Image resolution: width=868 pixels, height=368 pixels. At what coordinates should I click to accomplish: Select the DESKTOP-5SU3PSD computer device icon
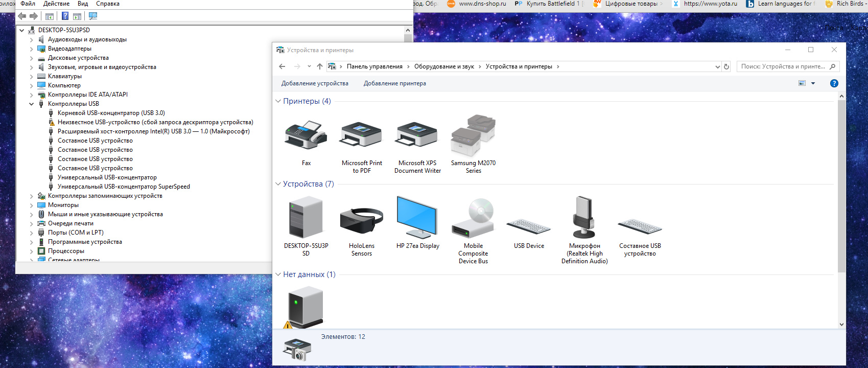click(306, 218)
